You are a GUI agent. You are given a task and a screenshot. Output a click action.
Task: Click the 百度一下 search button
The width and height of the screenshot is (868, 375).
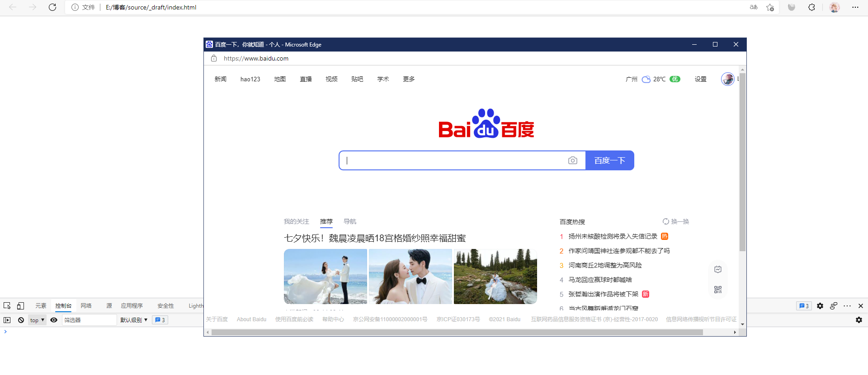click(610, 160)
